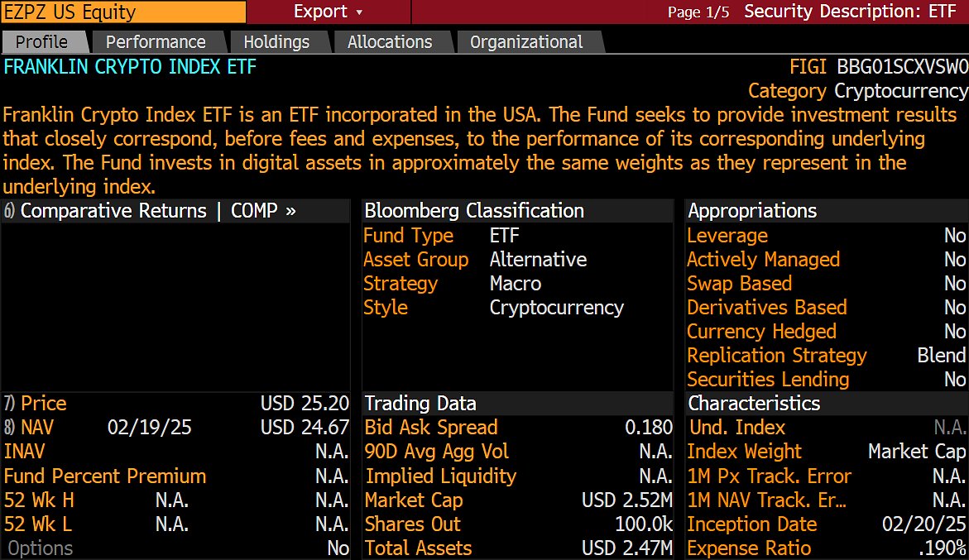Open the Holdings tab
The height and width of the screenshot is (560, 969).
tap(276, 42)
